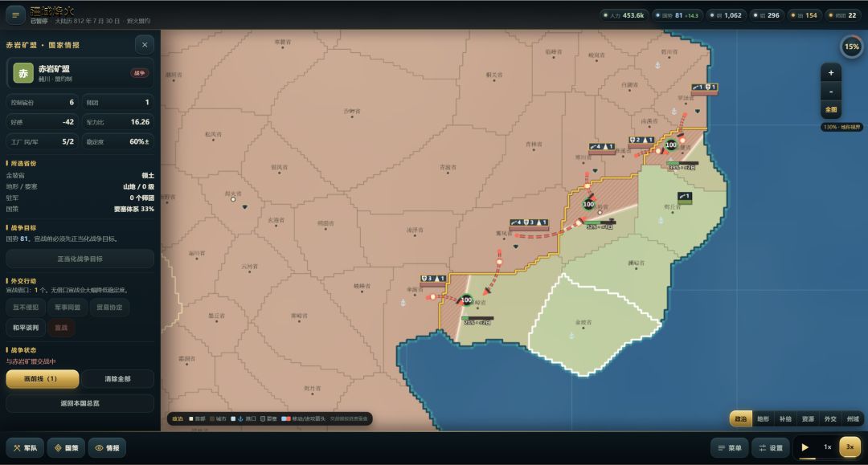This screenshot has width=868, height=465.
Task: Open the 设置 settings button
Action: click(x=771, y=448)
